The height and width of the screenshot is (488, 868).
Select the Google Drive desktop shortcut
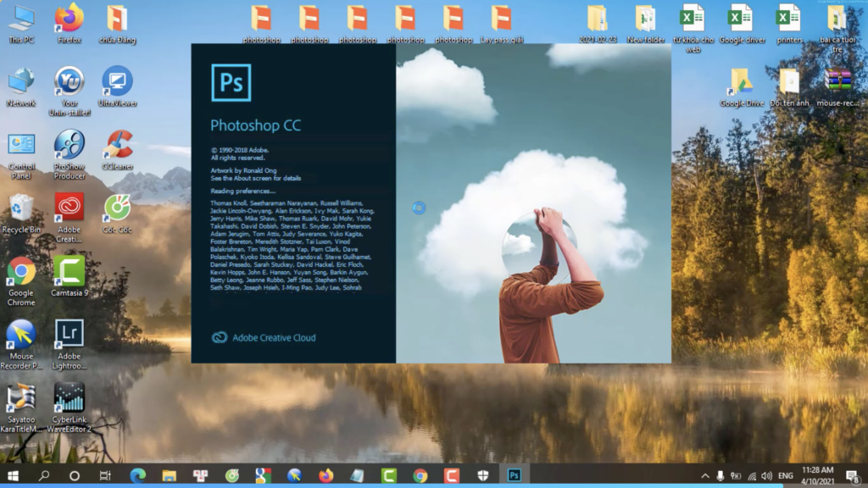742,87
